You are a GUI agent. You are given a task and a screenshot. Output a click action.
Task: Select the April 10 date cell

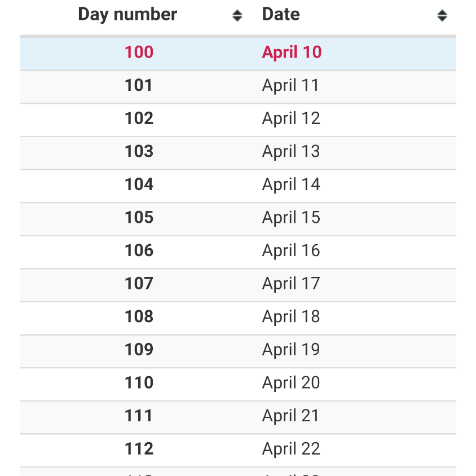click(292, 52)
